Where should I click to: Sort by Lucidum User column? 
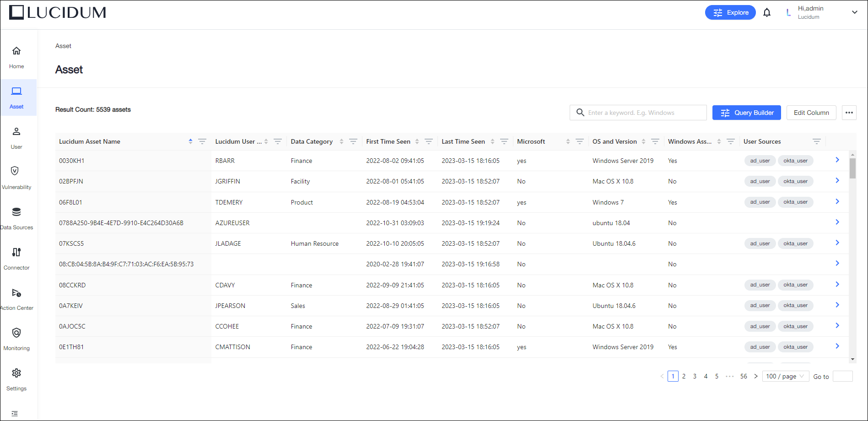(266, 141)
